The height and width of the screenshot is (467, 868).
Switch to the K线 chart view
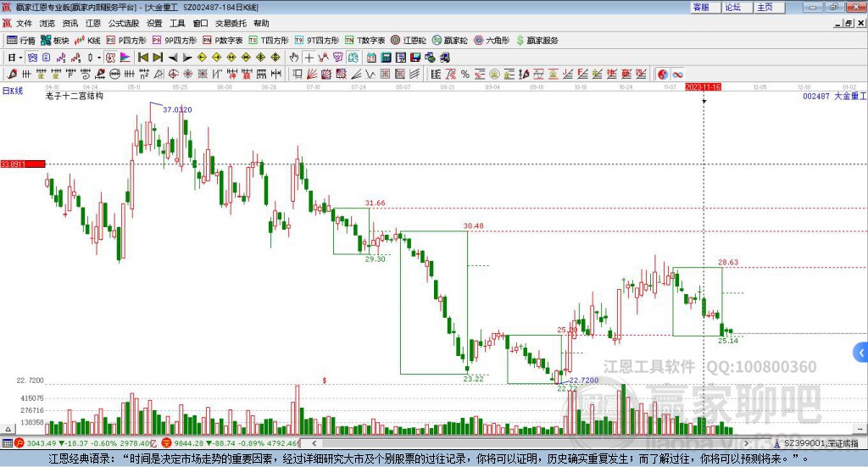click(87, 41)
